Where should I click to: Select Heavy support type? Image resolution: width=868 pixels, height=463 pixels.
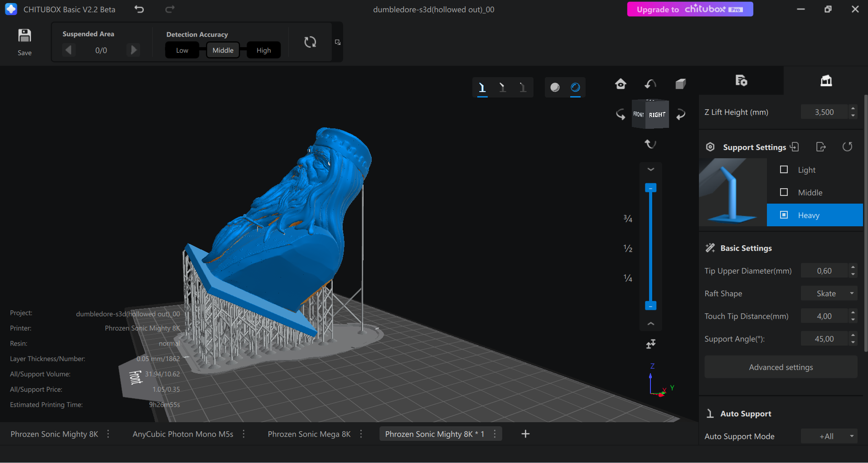[815, 215]
